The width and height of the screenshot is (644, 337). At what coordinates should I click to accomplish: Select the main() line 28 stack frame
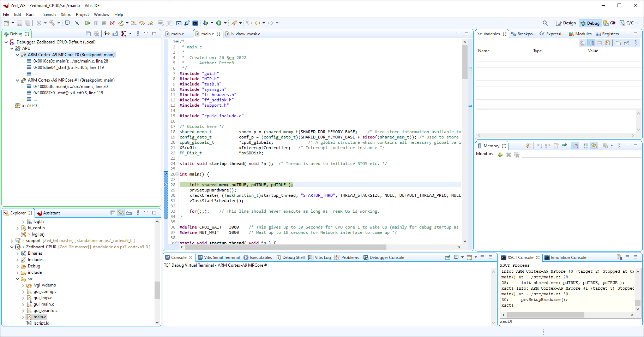coord(71,61)
